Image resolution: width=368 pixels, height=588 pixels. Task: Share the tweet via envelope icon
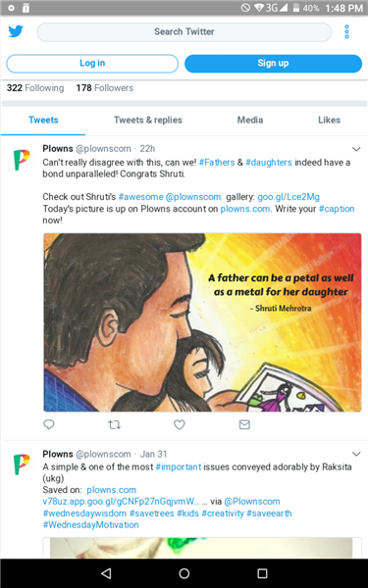point(244,424)
